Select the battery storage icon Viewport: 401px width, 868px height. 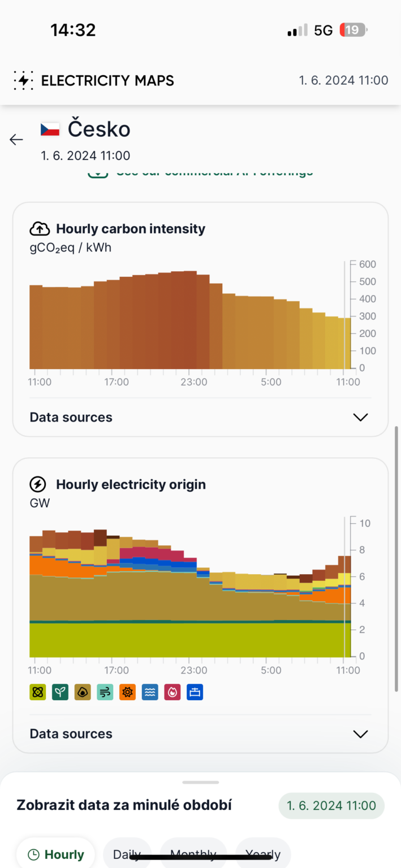[x=195, y=692]
